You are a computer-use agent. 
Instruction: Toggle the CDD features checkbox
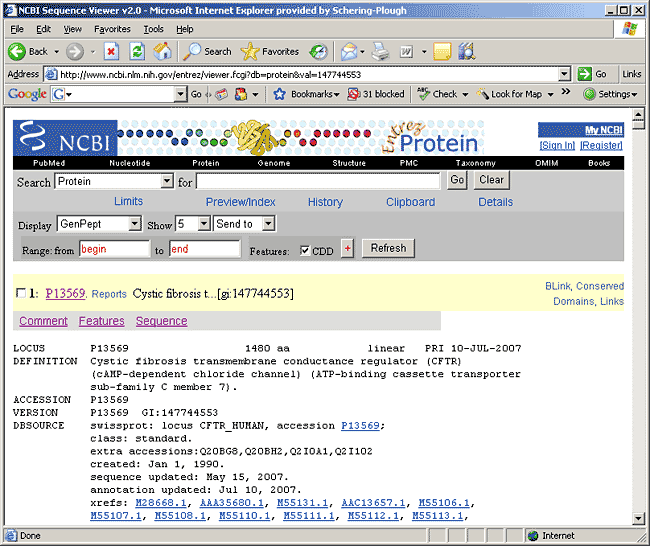[305, 250]
